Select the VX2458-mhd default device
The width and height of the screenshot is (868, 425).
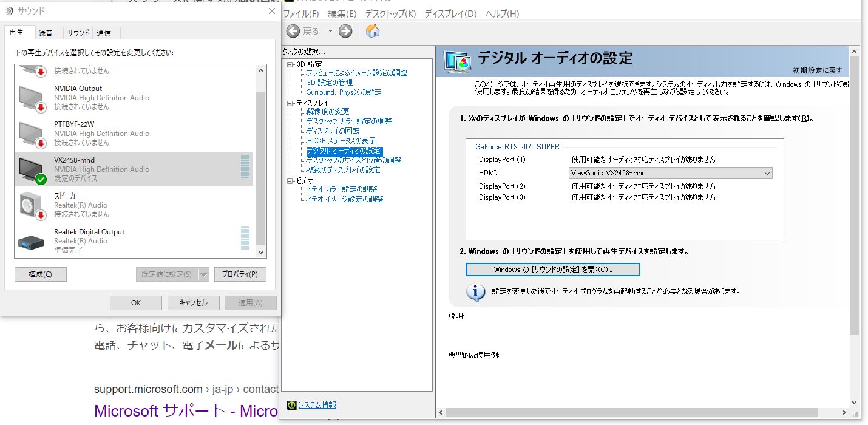[134, 169]
